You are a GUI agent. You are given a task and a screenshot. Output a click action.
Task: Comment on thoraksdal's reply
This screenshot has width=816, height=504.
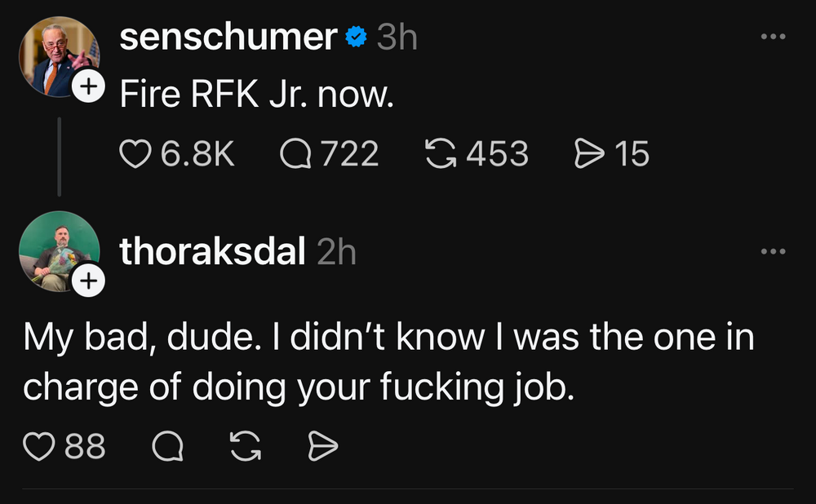[167, 445]
